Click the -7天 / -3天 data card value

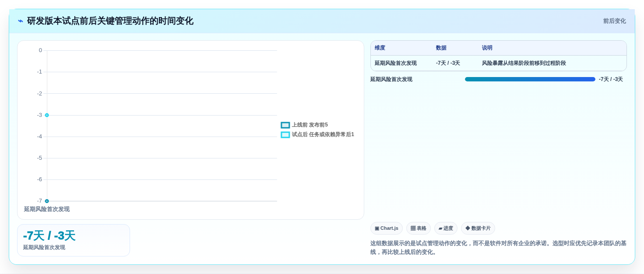49,236
